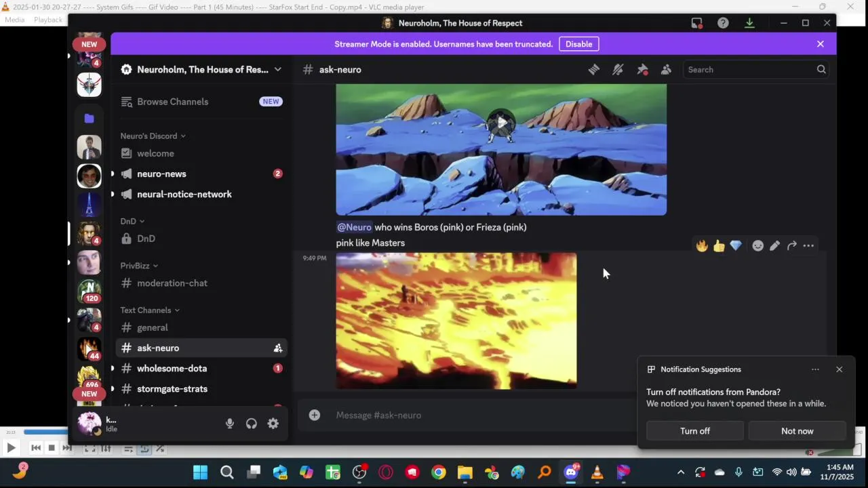The height and width of the screenshot is (488, 868).
Task: Click the Message #ask-neuro input field
Action: 485,415
